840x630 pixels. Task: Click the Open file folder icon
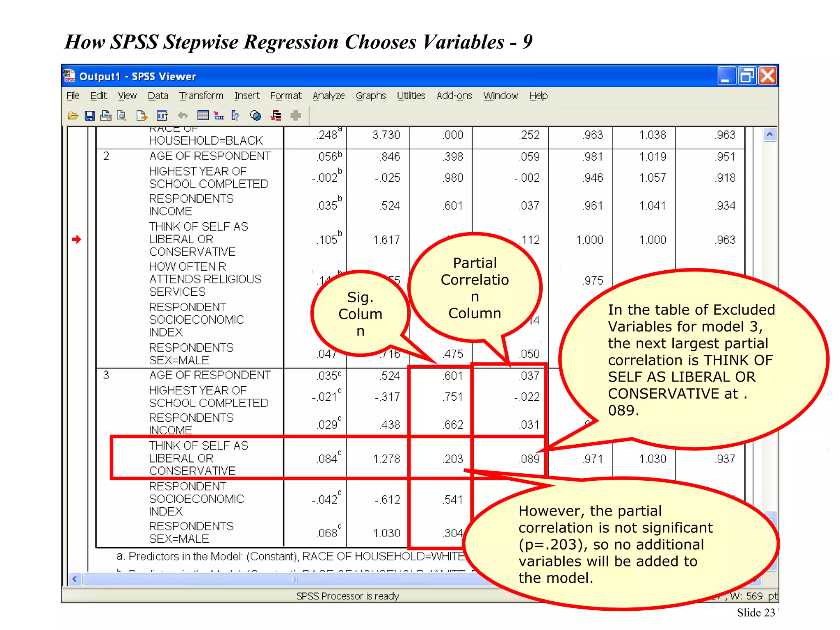click(73, 116)
